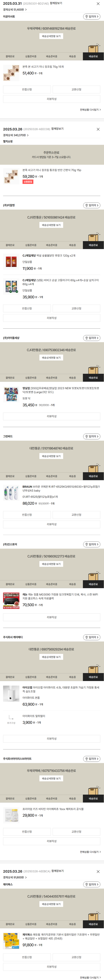Tap the pin button beside 제이북스
The image size is (104, 980).
point(92,885)
